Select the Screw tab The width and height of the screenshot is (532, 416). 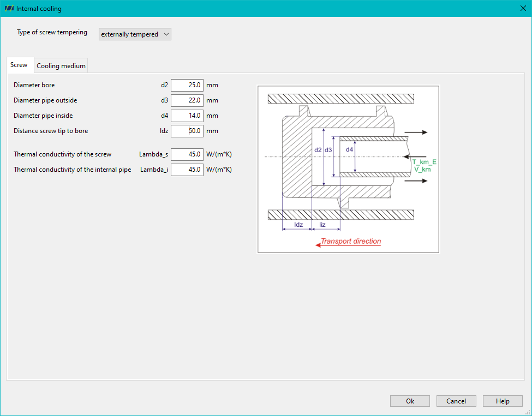(x=19, y=65)
